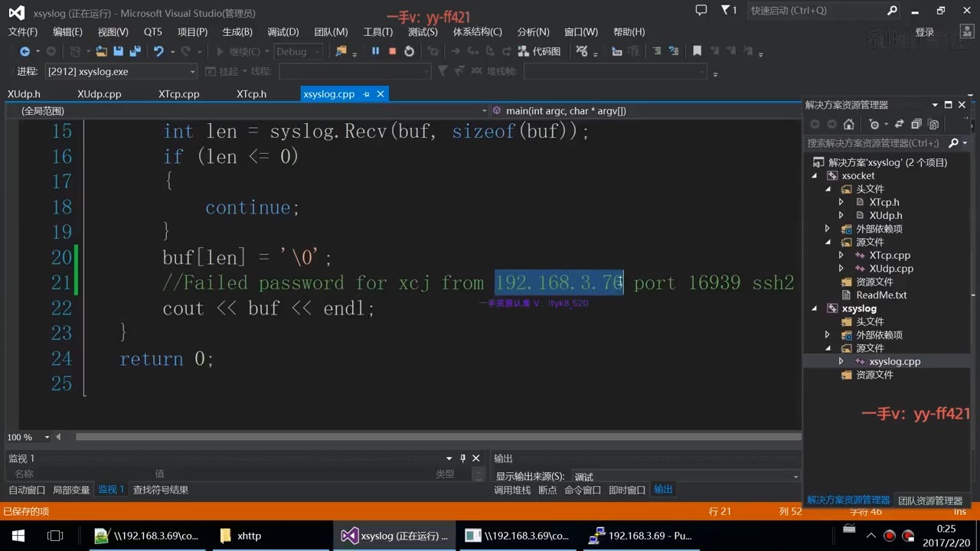This screenshot has height=551, width=980.
Task: Click the Show All Files icon
Action: pyautogui.click(x=933, y=124)
